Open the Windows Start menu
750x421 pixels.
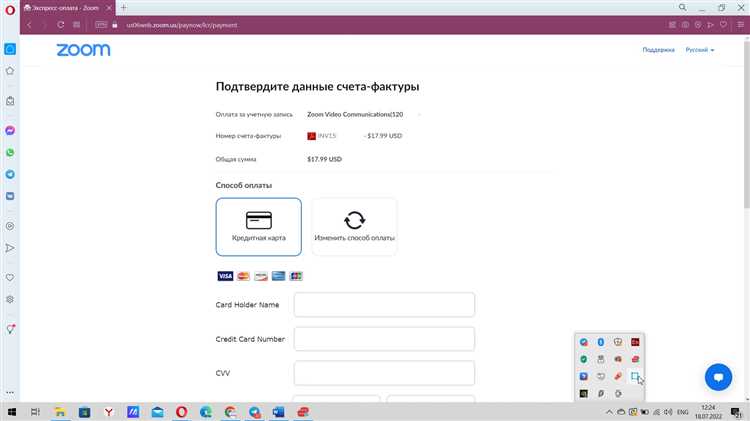point(12,411)
